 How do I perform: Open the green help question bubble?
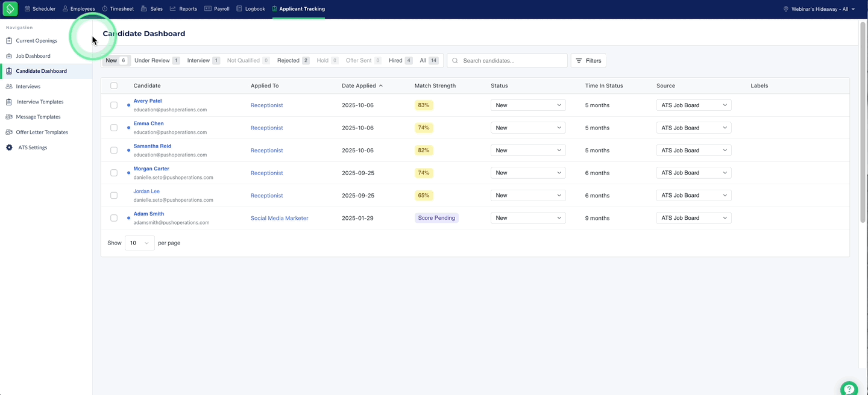pos(849,388)
